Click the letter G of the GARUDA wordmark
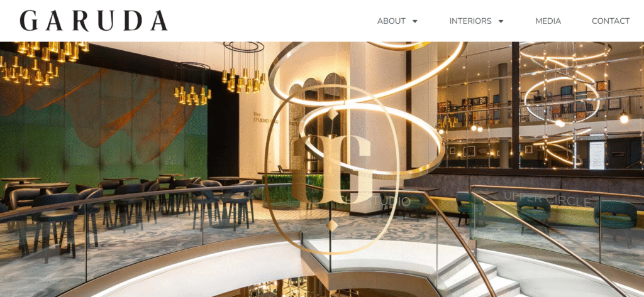This screenshot has height=297, width=644. (x=28, y=21)
